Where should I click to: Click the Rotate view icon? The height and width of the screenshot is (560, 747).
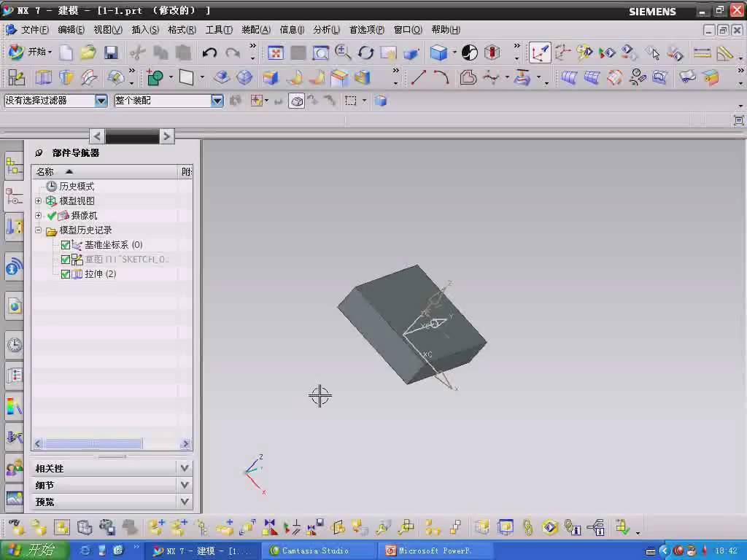point(366,52)
